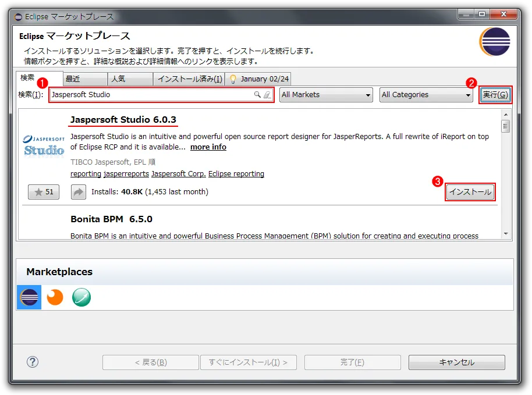
Task: Click the Eclipse logo in the header
Action: coord(495,42)
